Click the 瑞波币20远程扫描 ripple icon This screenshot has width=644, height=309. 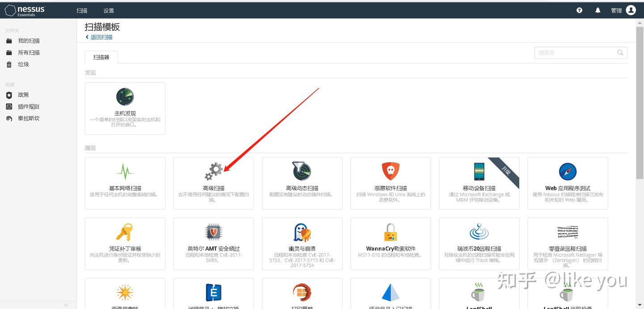(x=479, y=232)
